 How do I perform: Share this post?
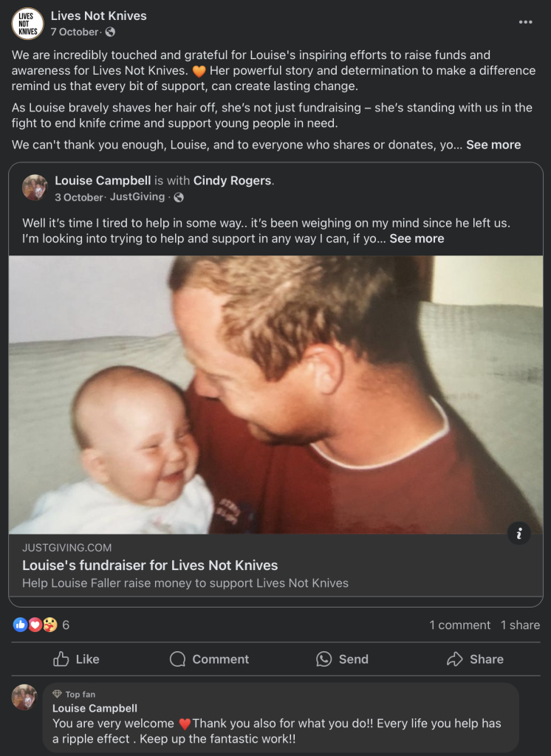coord(475,659)
